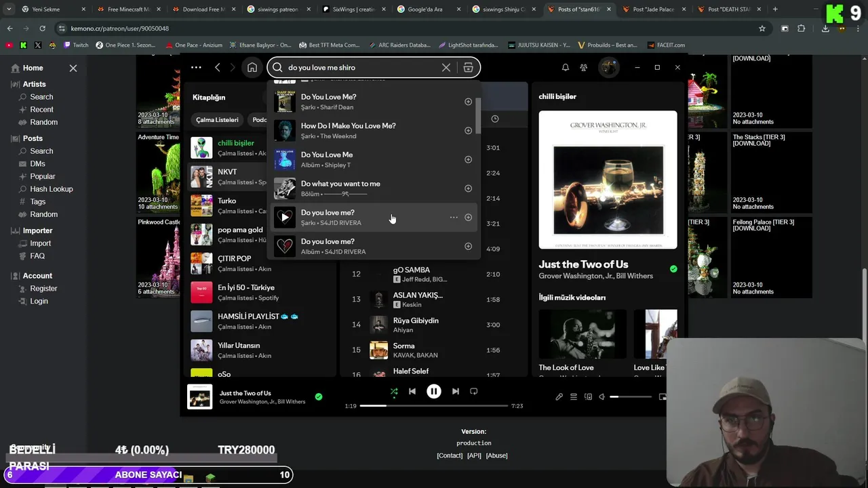
Task: Skip to previous track in Spotify
Action: pos(412,391)
